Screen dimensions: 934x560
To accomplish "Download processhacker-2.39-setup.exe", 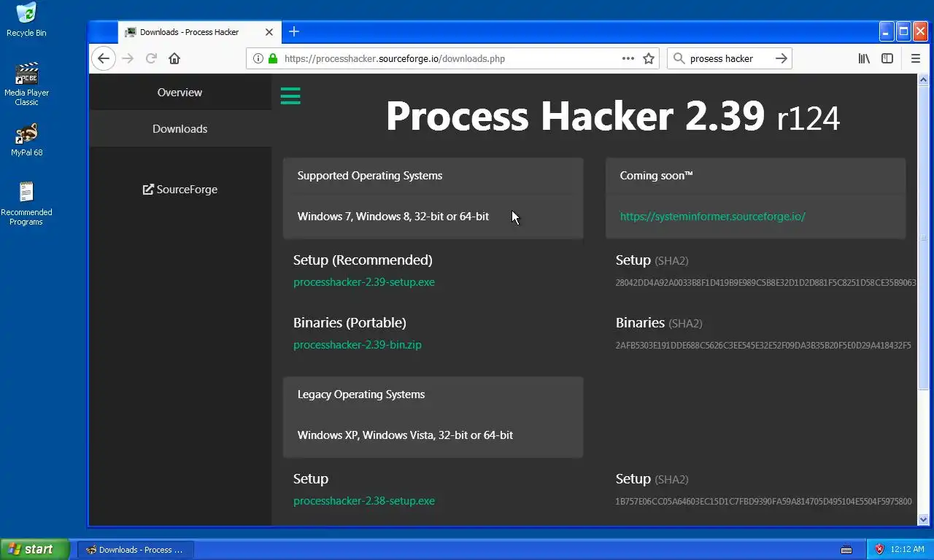I will coord(363,282).
